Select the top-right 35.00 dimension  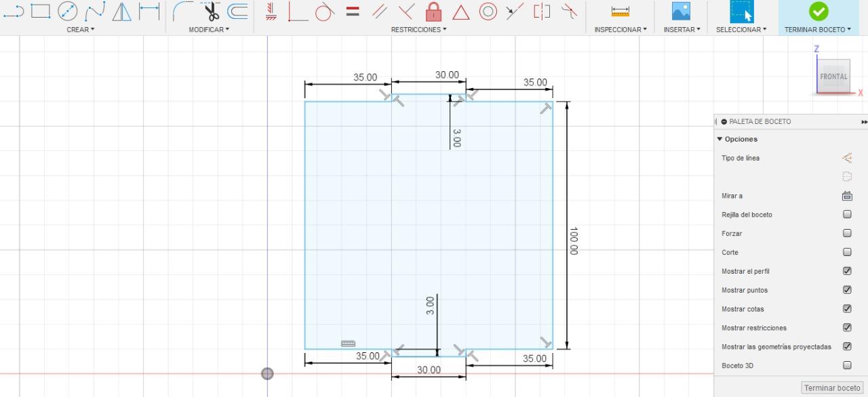coord(535,82)
